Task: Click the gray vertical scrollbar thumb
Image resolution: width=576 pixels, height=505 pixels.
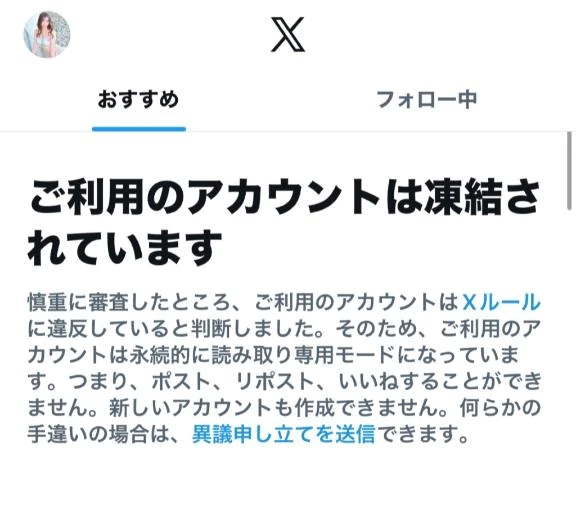Action: [x=569, y=171]
